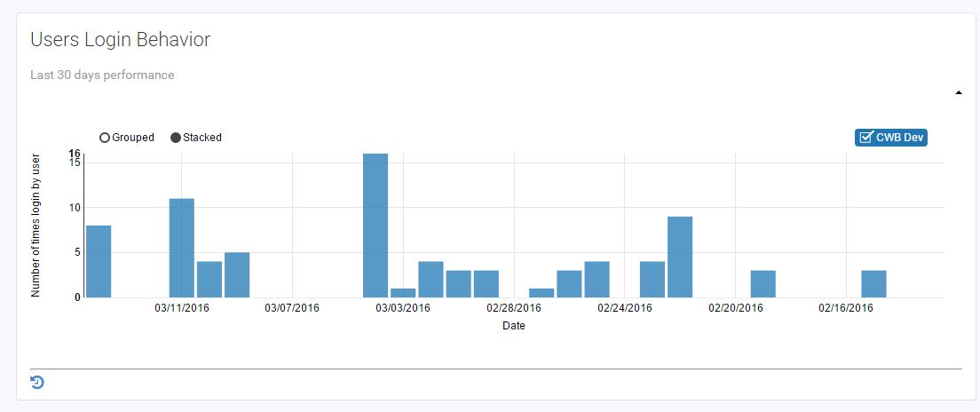Select the Grouped radio option
This screenshot has height=412, width=980.
(x=105, y=138)
